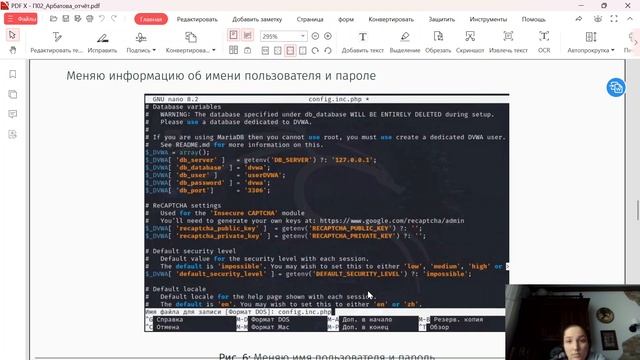
Task: Open the zoom level 295% combo box
Action: (283, 36)
